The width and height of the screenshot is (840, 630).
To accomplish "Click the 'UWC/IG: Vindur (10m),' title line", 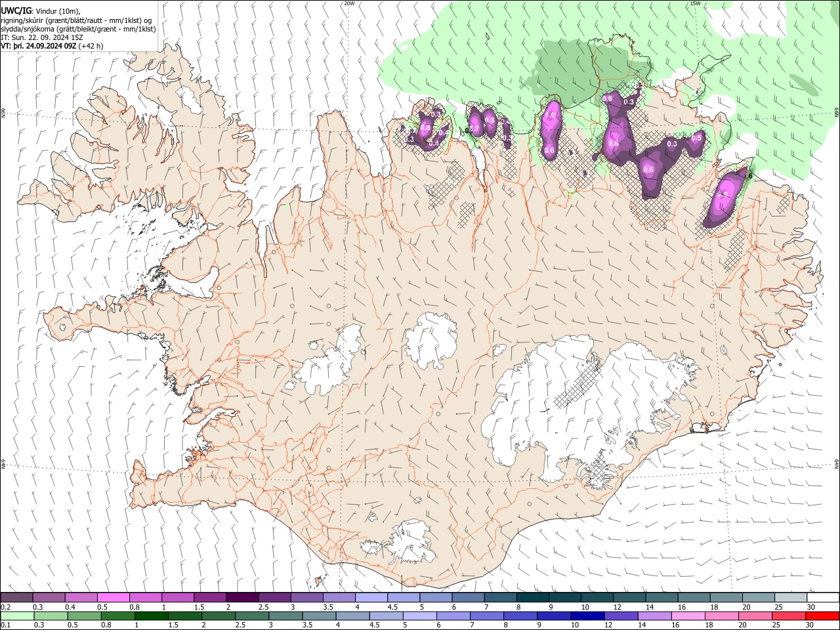I will click(41, 10).
